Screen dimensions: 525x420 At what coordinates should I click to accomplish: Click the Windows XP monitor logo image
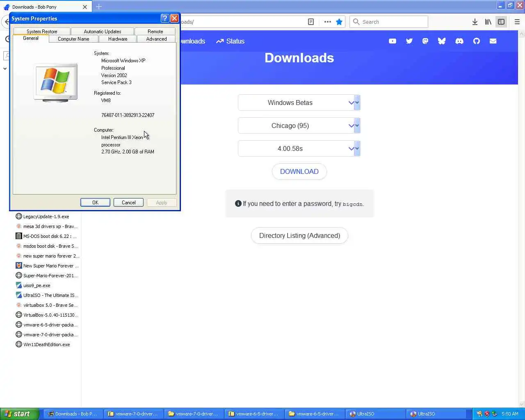click(56, 82)
